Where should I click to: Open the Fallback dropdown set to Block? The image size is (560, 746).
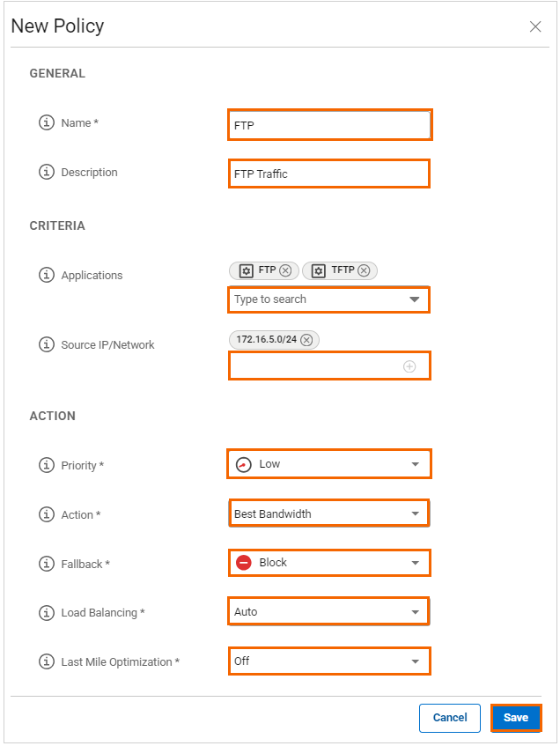[x=329, y=563]
